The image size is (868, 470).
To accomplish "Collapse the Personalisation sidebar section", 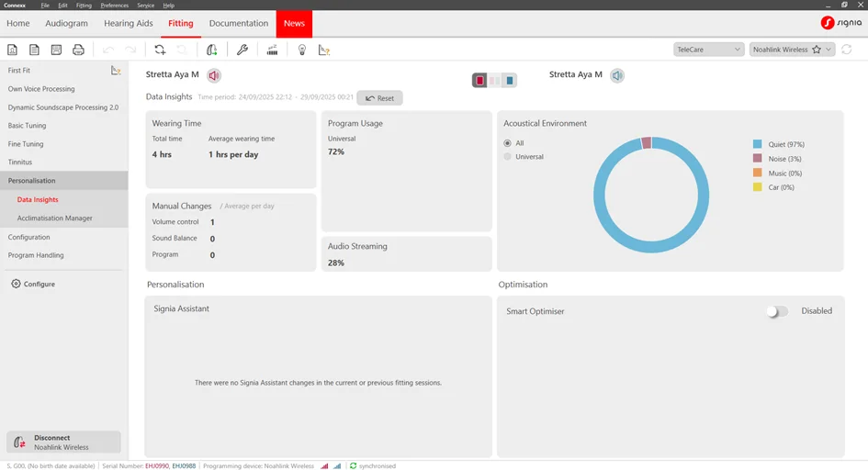I will tap(64, 181).
